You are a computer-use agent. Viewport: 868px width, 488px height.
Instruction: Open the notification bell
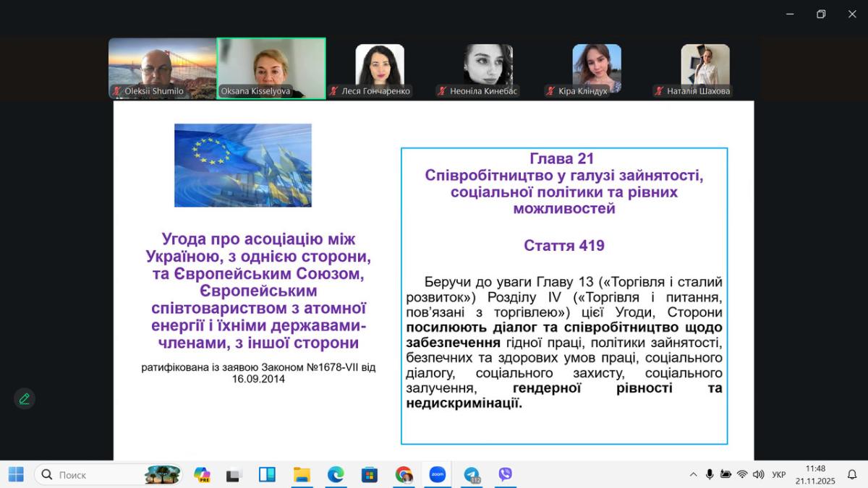[x=852, y=475]
